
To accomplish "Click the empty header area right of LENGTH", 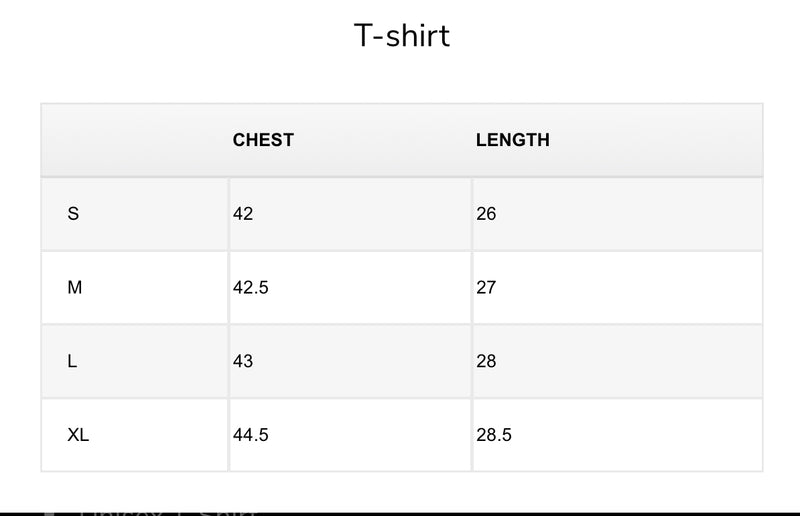I will (x=660, y=140).
